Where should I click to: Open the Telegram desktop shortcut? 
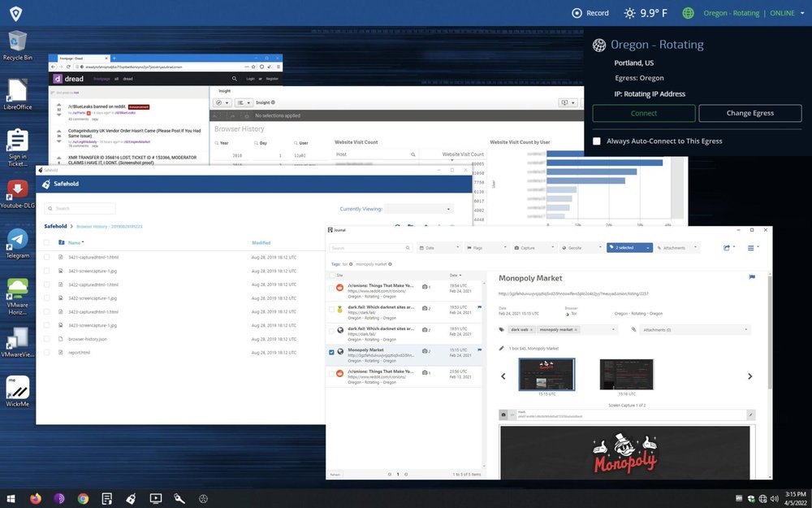17,241
